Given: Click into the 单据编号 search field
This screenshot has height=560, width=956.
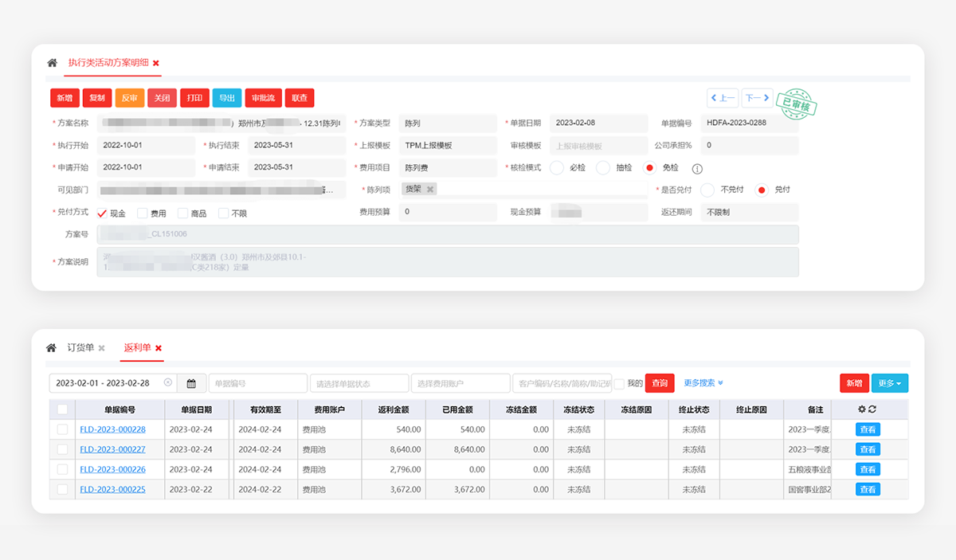Looking at the screenshot, I should 257,383.
